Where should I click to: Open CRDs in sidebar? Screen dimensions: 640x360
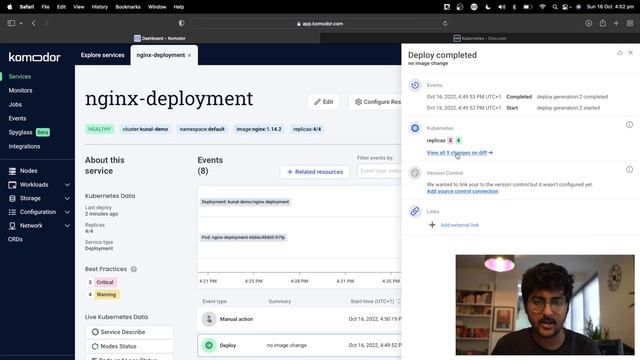tap(15, 240)
